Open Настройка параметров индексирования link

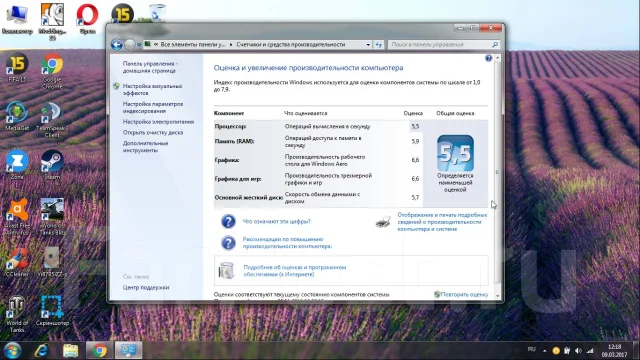(x=153, y=107)
